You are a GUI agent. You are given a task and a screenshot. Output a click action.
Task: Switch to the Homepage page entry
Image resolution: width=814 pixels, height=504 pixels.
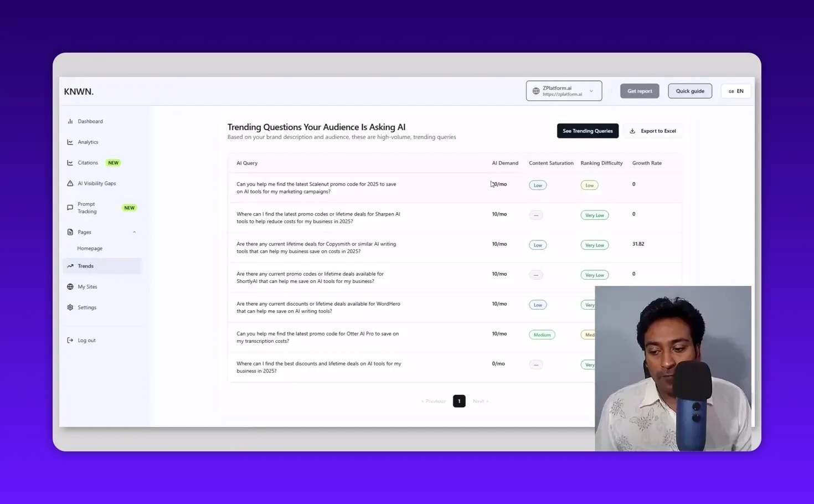coord(90,248)
